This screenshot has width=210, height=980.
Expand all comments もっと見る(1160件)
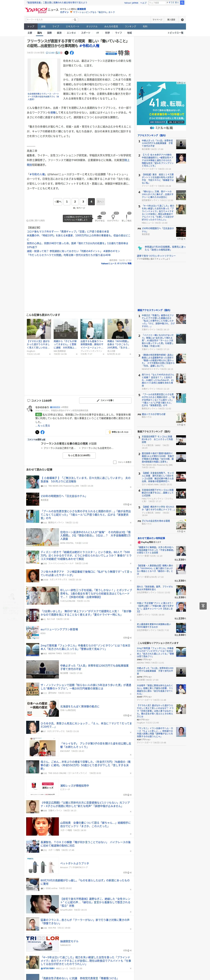[79, 455]
